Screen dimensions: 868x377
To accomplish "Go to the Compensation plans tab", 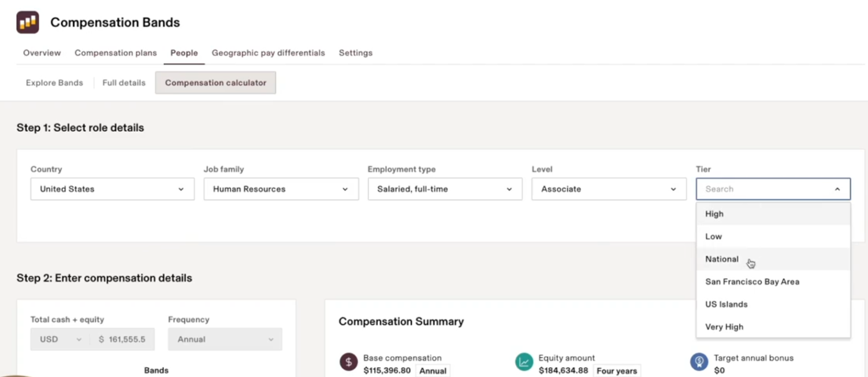I will click(x=116, y=53).
